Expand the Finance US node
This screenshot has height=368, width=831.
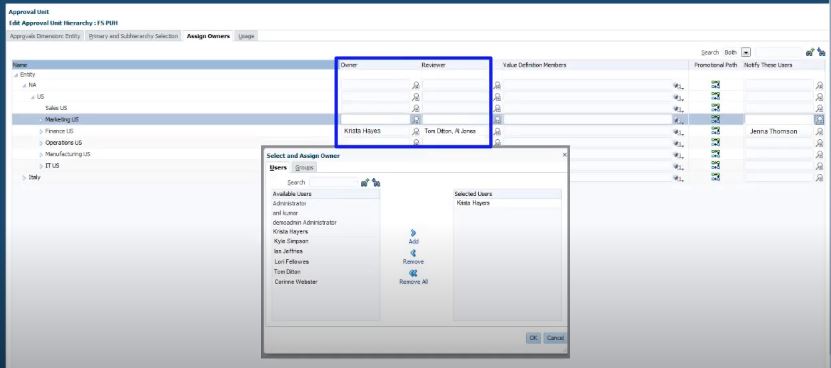[41, 131]
